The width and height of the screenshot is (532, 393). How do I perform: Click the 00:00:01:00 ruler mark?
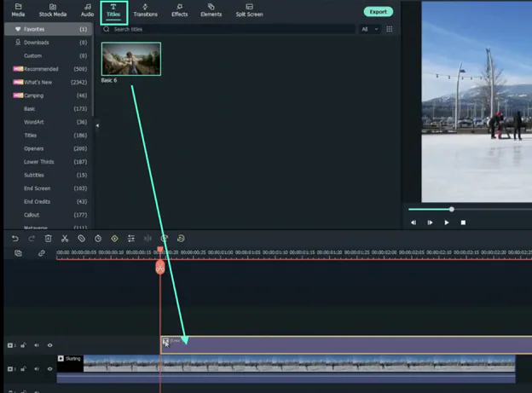[221, 253]
